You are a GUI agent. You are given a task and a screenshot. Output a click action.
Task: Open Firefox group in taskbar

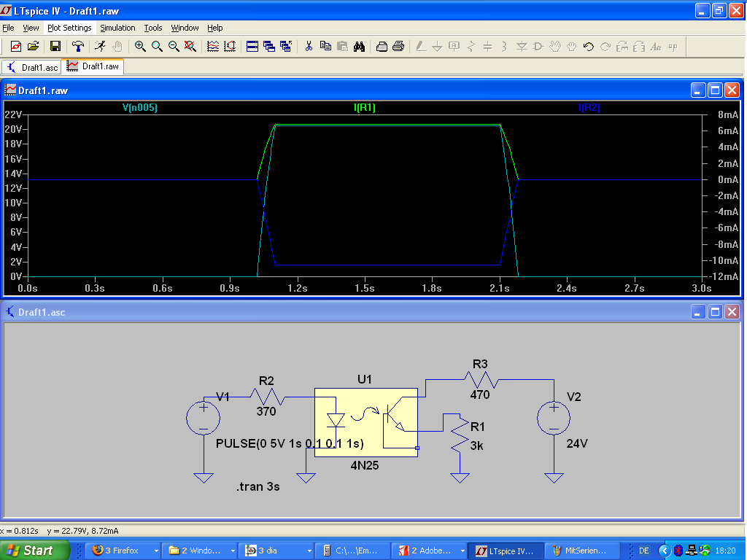(125, 551)
